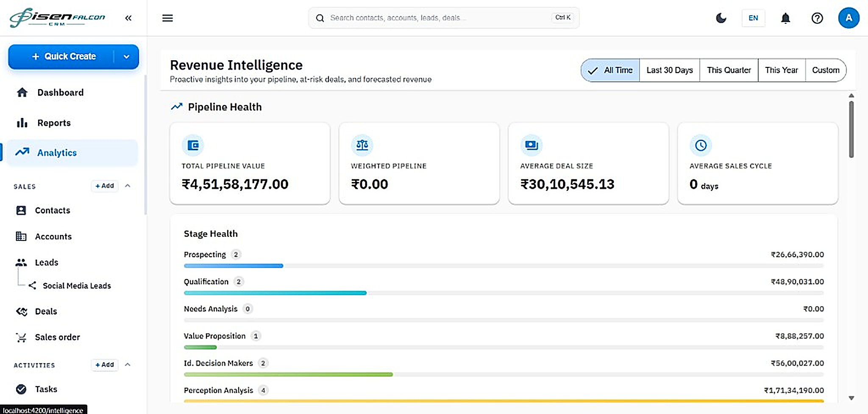Click the Revenue Intelligence title
This screenshot has height=414, width=868.
[236, 65]
